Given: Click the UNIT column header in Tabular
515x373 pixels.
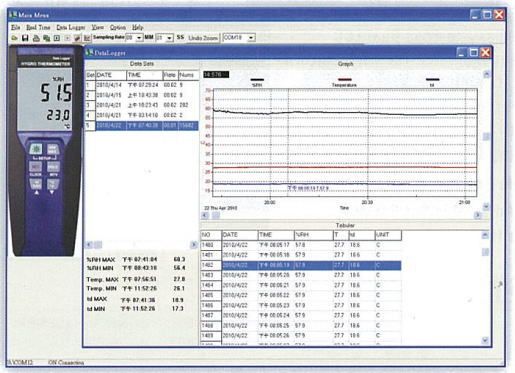Looking at the screenshot, I should click(x=388, y=235).
